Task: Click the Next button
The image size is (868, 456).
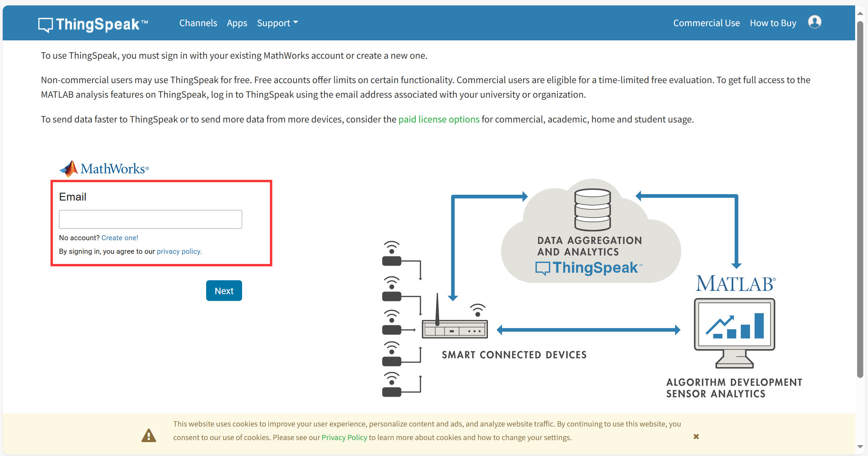Action: tap(224, 291)
